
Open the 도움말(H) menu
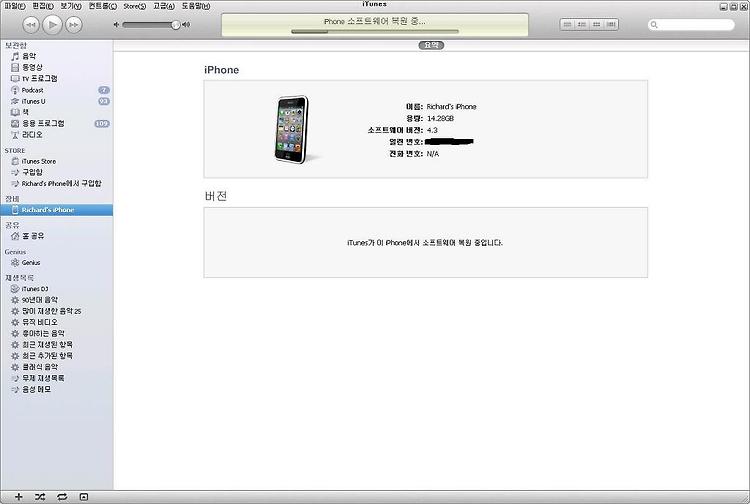(196, 6)
